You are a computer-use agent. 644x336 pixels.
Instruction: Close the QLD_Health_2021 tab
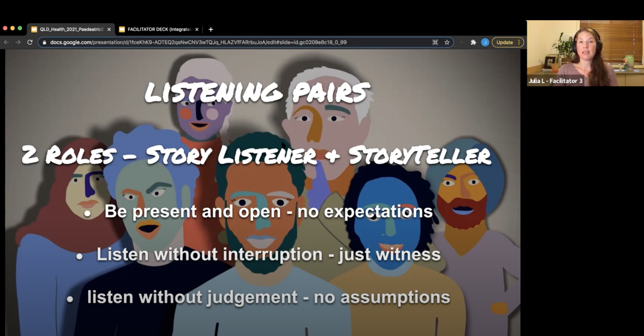[x=109, y=29]
